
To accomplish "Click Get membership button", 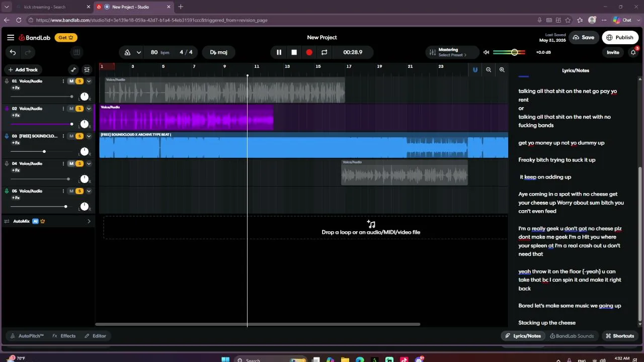I will 66,38.
